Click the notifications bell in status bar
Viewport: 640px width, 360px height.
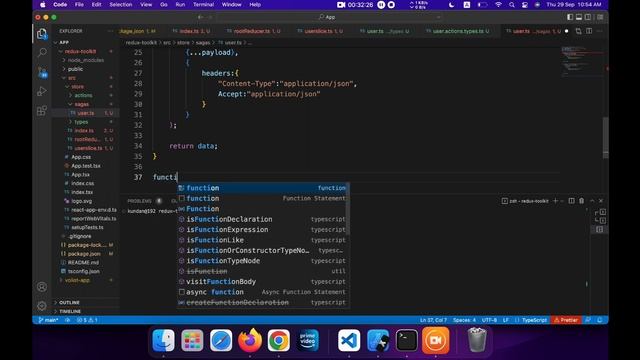coord(600,320)
